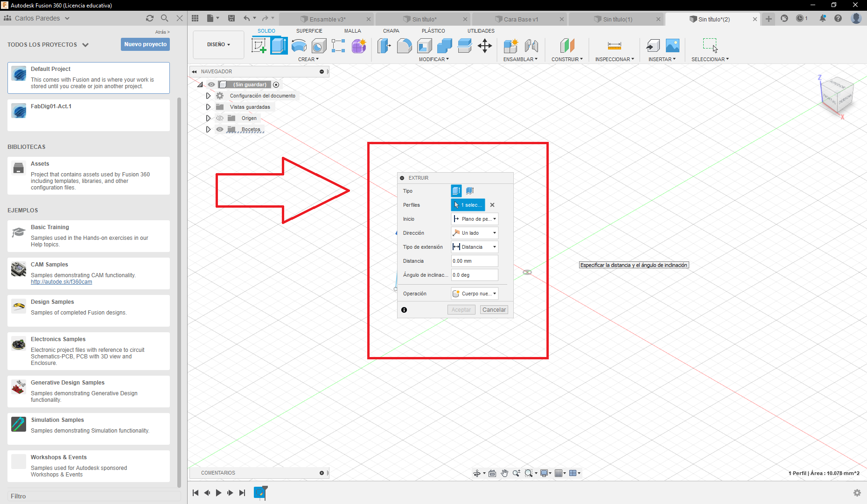The image size is (867, 504).
Task: Pick the Fillet tool
Action: (x=405, y=46)
